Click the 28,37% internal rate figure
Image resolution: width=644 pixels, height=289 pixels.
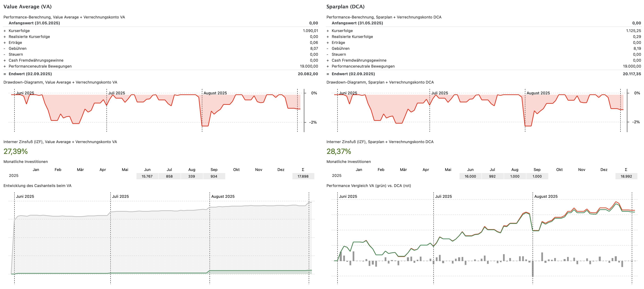click(339, 151)
